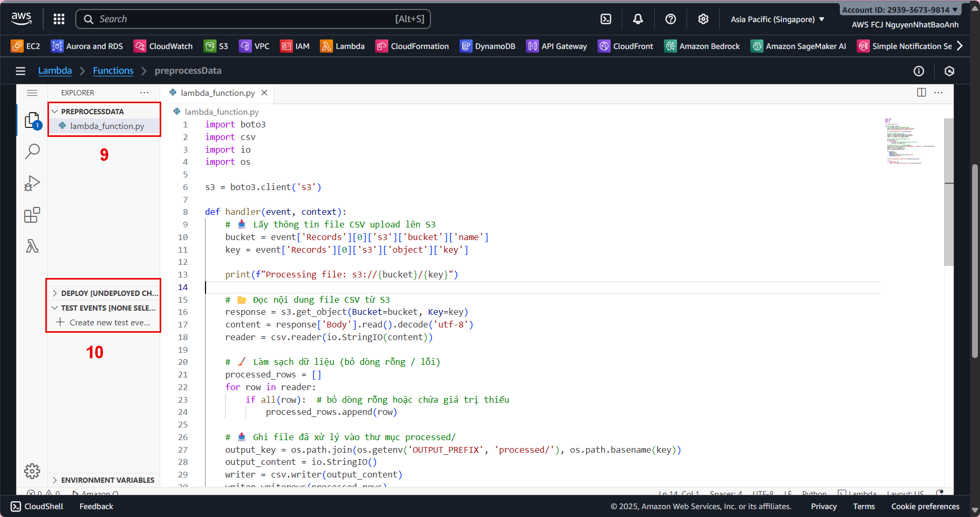Open the console settings gear in top bar
The image size is (980, 517).
(x=703, y=19)
